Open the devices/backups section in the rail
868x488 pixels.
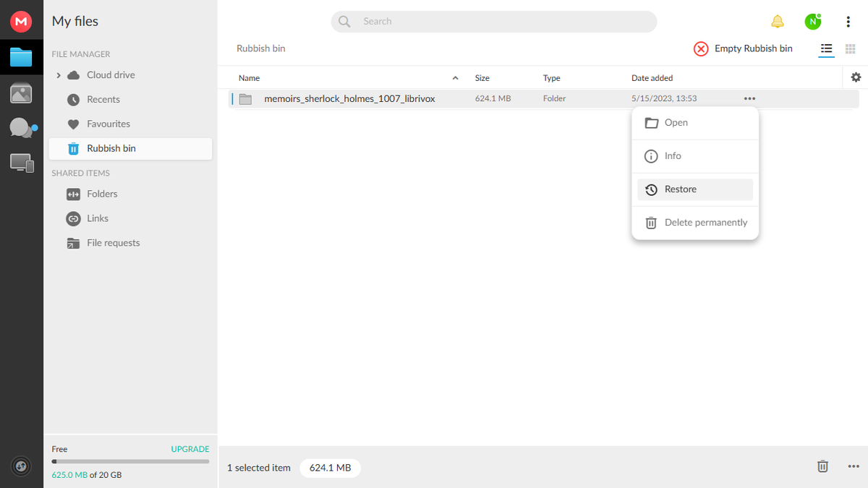pyautogui.click(x=21, y=163)
